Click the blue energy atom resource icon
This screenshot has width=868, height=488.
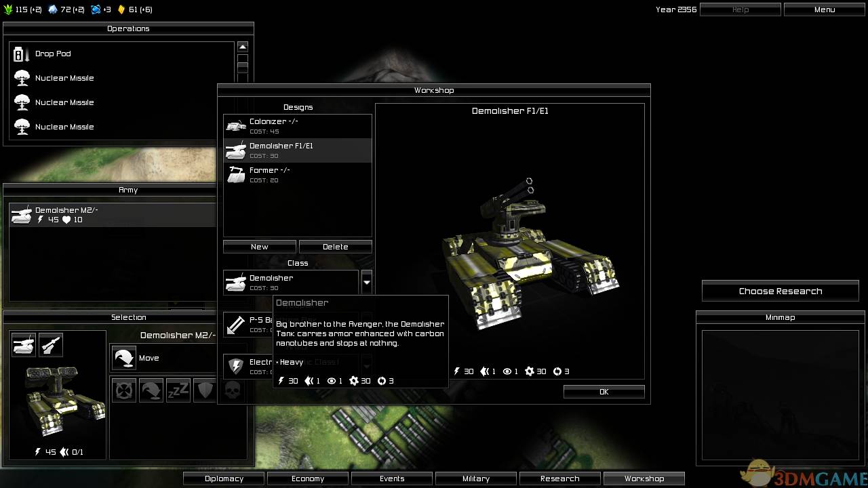pyautogui.click(x=96, y=9)
